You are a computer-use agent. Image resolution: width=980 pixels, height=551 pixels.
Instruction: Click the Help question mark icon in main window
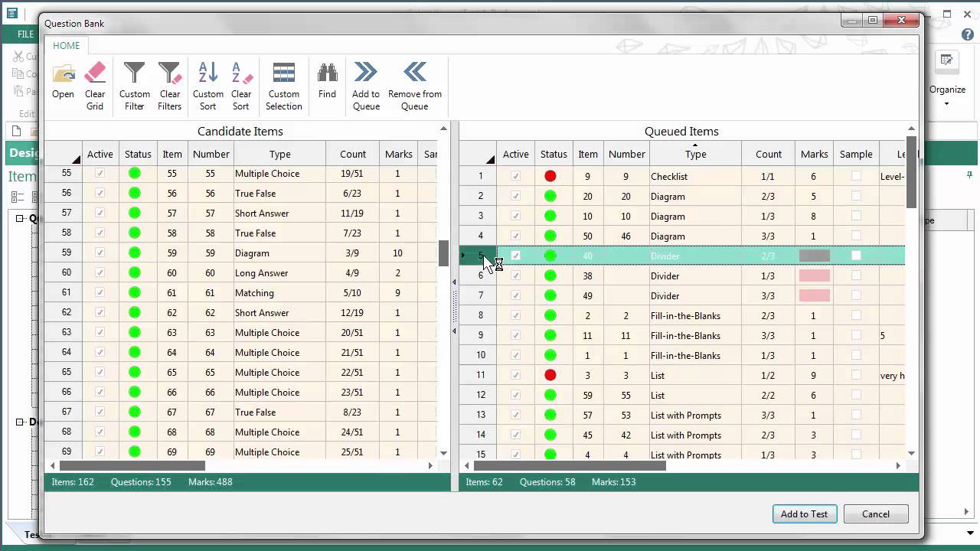[x=969, y=34]
